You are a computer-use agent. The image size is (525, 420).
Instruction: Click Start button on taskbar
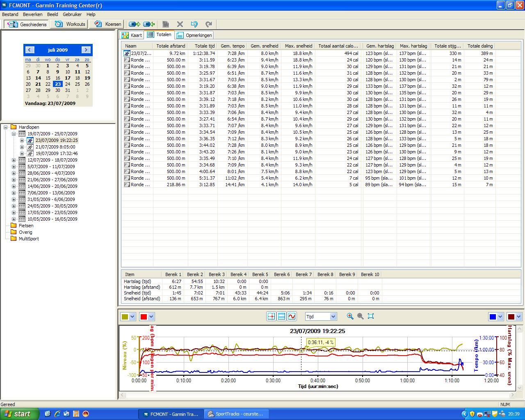(20, 414)
